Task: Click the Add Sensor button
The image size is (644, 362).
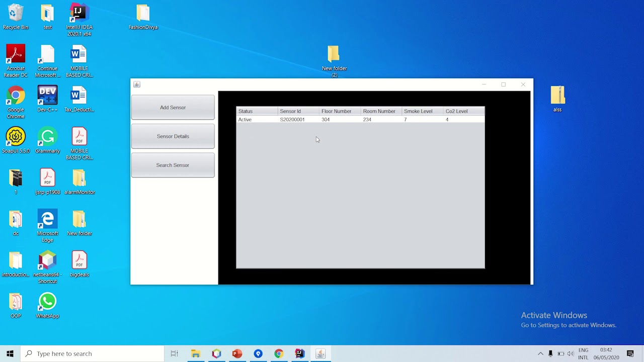Action: click(x=173, y=107)
